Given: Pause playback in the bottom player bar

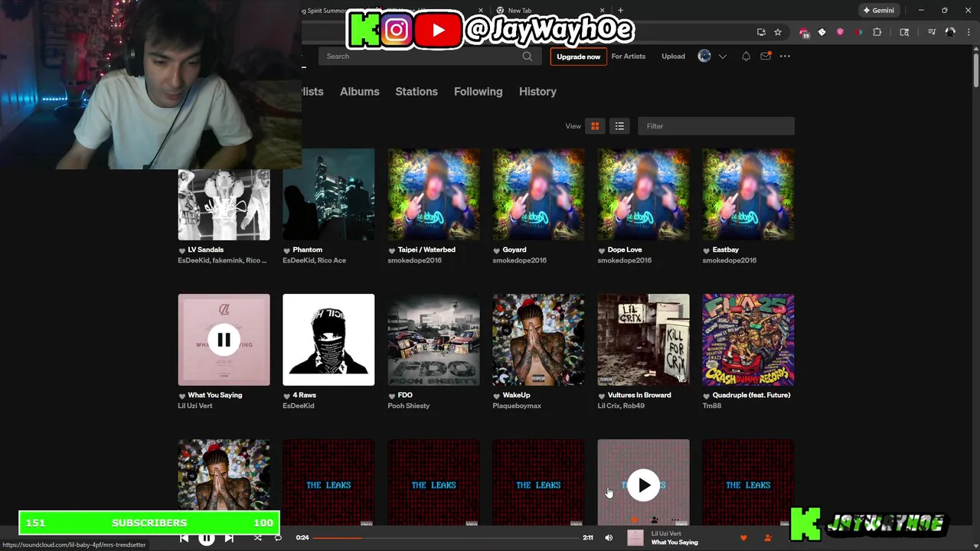Looking at the screenshot, I should tap(207, 538).
